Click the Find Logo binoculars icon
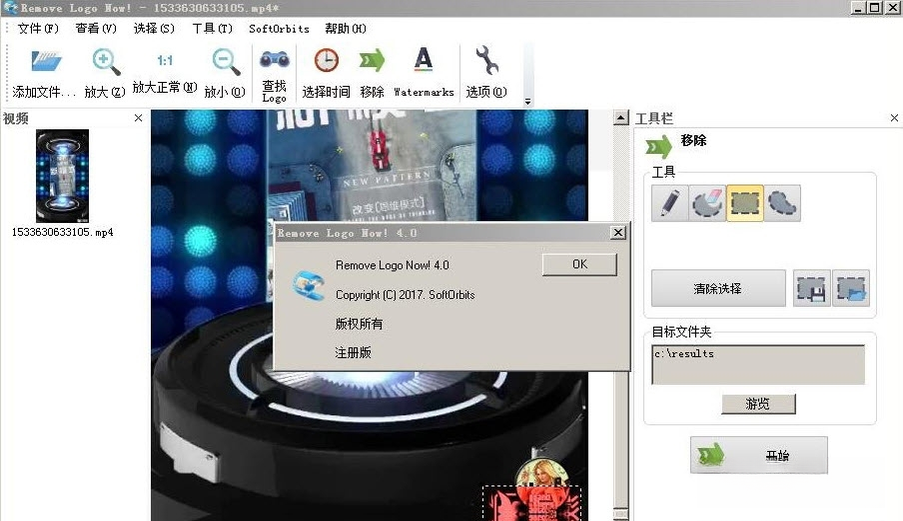 [275, 60]
